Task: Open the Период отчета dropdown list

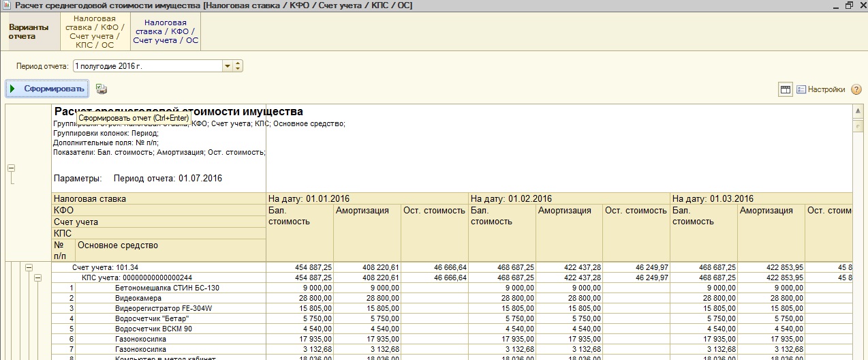Action: (x=228, y=66)
